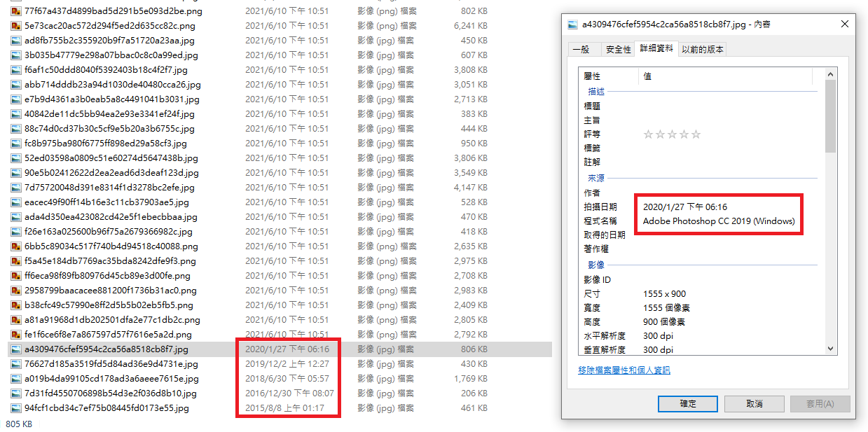868x432 pixels.
Task: Switch to the 以前的版本 tab
Action: [702, 49]
